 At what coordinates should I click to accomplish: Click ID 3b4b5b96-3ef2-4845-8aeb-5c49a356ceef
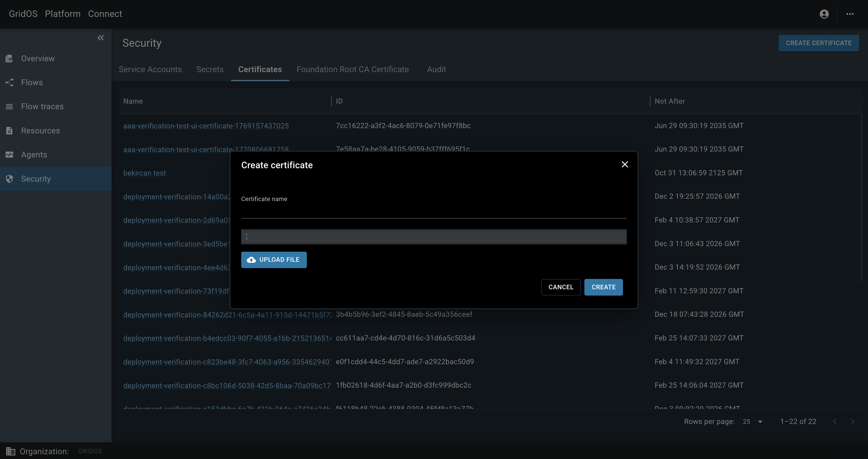[x=404, y=314]
